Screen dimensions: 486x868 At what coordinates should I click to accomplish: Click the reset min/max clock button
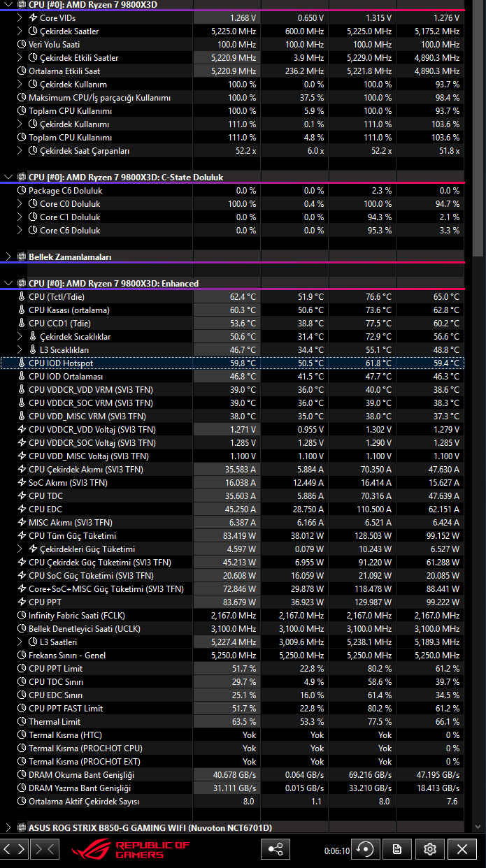[365, 849]
